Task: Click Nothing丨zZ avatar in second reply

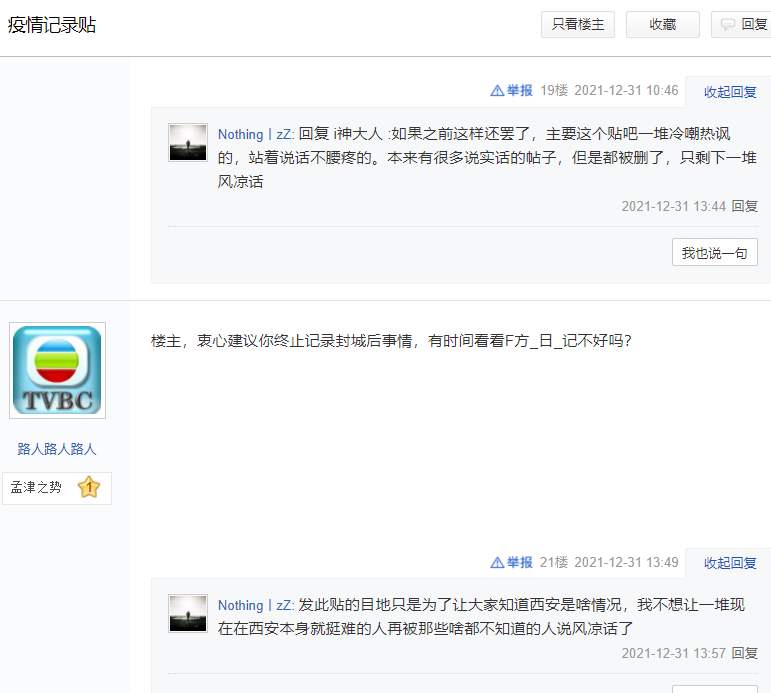Action: click(188, 614)
